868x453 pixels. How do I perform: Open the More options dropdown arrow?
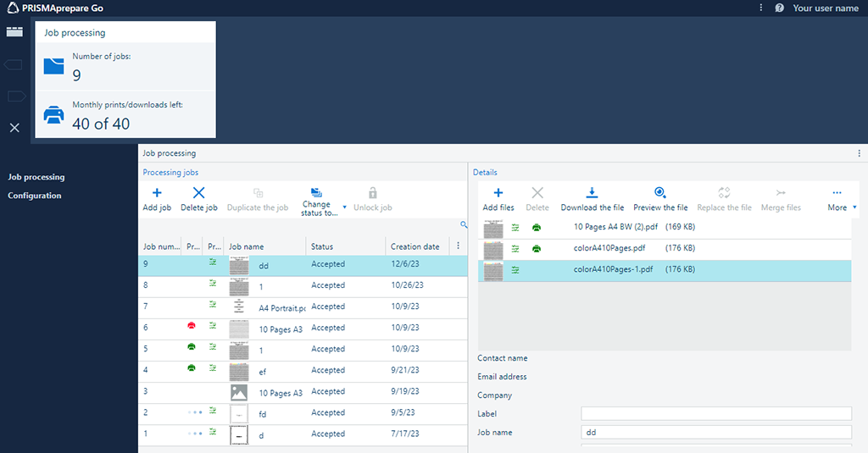coord(854,207)
